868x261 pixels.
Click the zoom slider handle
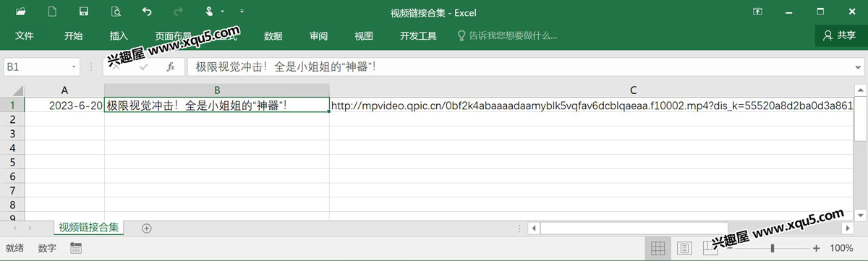tap(773, 248)
